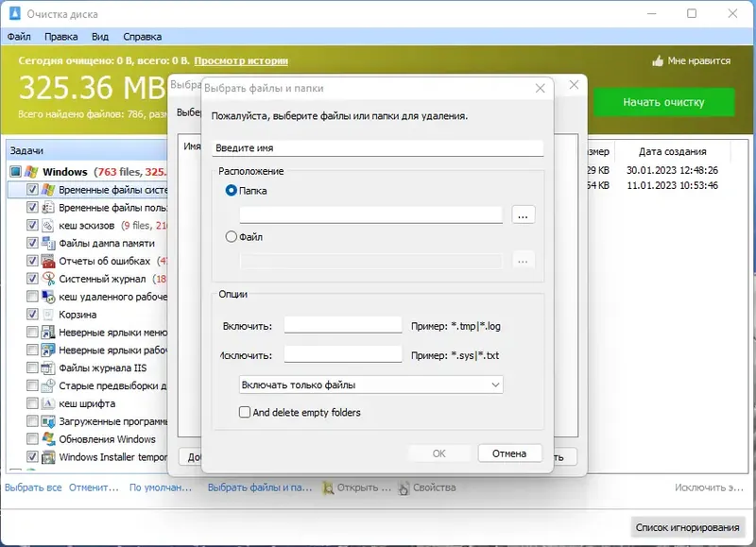Click the folder path input field under Папка

coord(370,214)
